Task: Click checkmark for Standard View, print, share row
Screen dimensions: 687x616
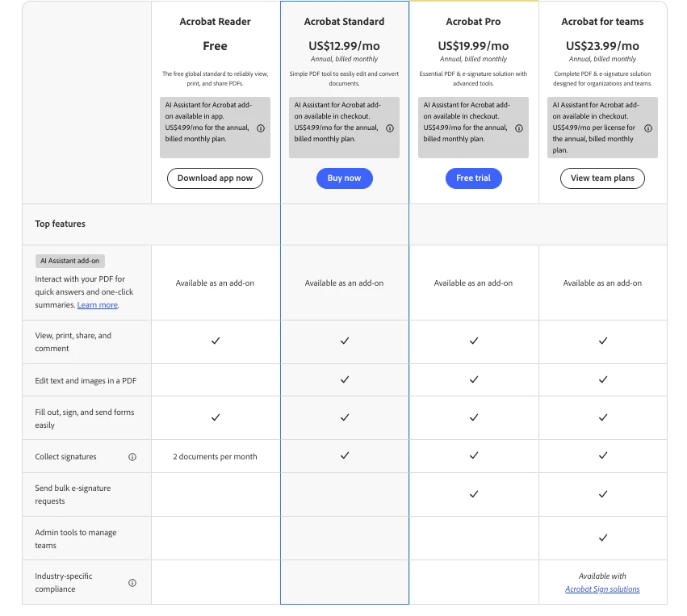Action: [345, 341]
